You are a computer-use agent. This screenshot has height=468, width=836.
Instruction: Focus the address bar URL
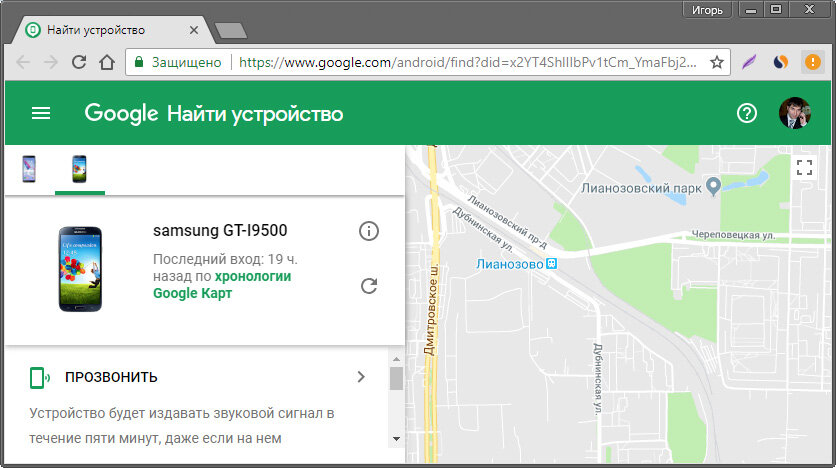click(x=468, y=62)
